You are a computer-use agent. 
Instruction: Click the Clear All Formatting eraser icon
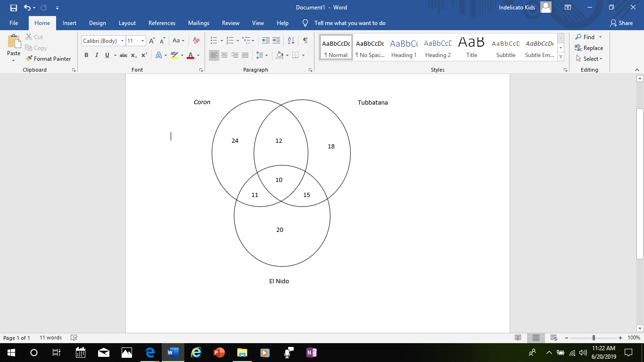click(197, 41)
